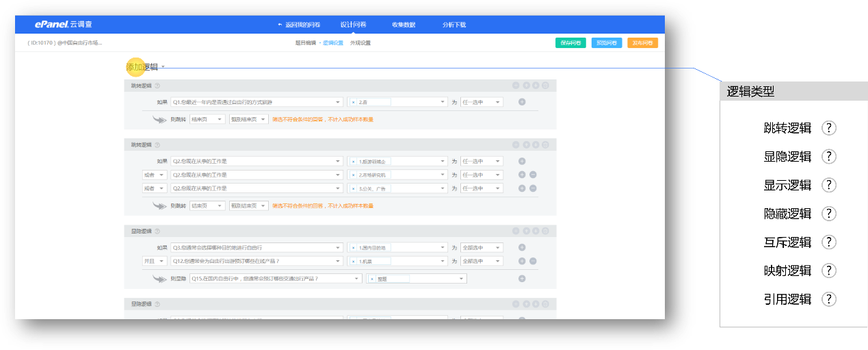Choose 显示逻辑 in the 逻辑类型 list
Viewport: 868px width, 350px height.
(x=787, y=185)
